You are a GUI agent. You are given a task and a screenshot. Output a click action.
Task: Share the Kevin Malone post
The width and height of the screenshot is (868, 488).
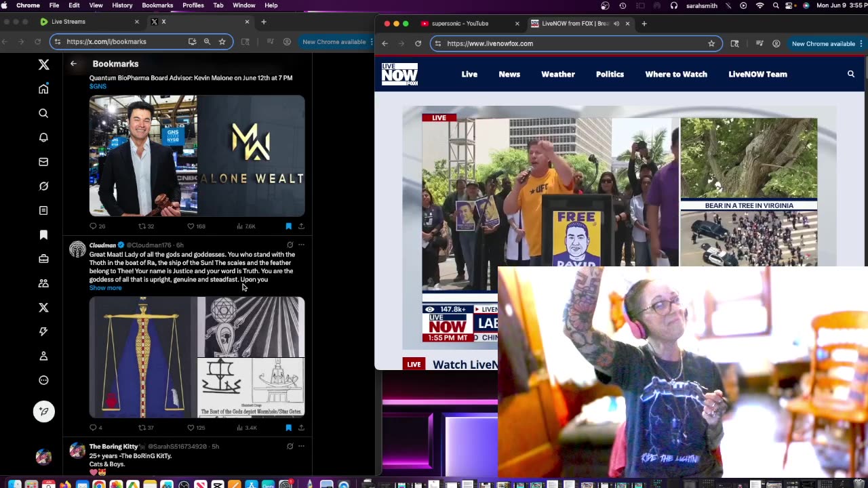pos(301,226)
